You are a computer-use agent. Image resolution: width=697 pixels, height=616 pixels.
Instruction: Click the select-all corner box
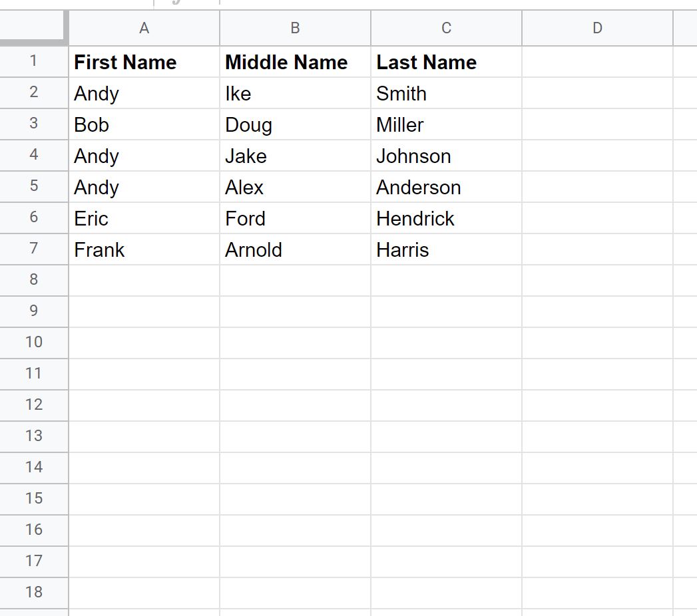click(34, 28)
